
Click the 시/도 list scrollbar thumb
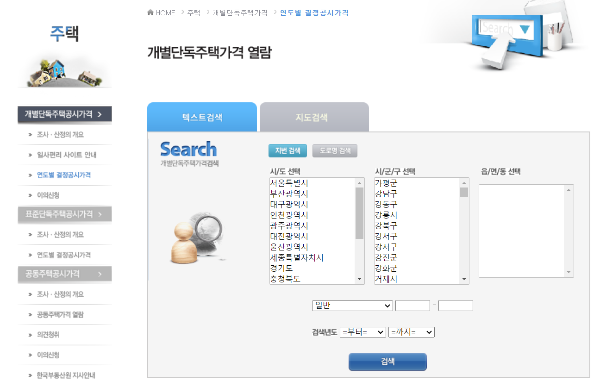coord(359,213)
